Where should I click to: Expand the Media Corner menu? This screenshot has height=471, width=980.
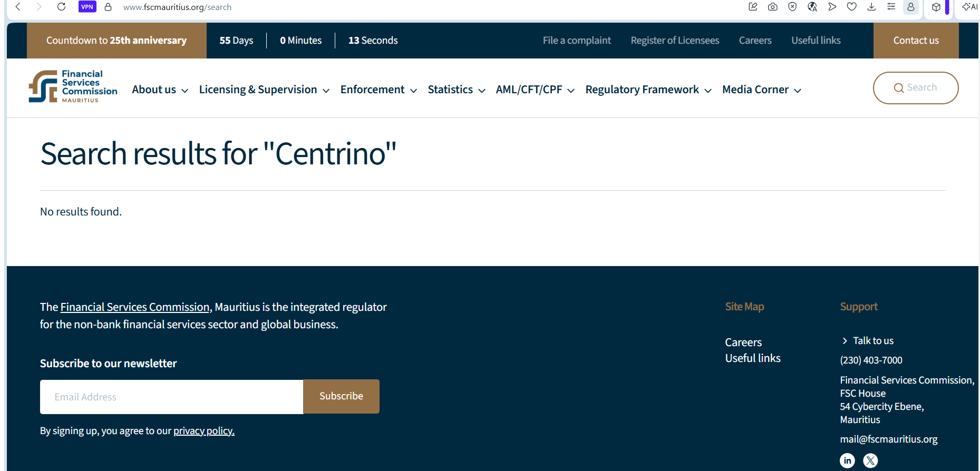point(762,90)
